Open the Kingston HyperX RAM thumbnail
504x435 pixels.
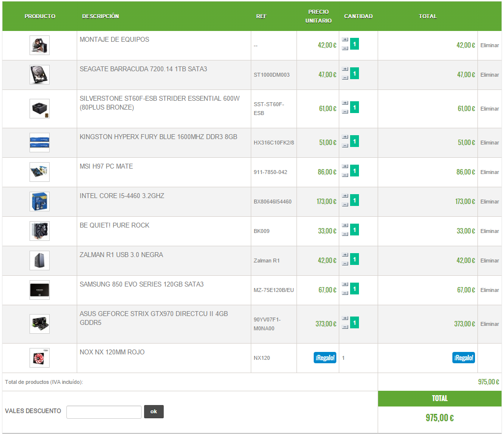point(39,143)
